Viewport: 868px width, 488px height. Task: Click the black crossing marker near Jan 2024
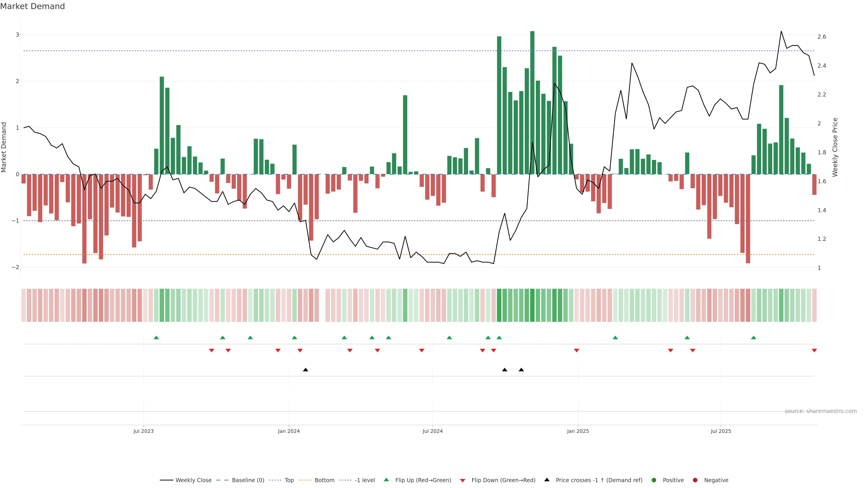point(305,370)
